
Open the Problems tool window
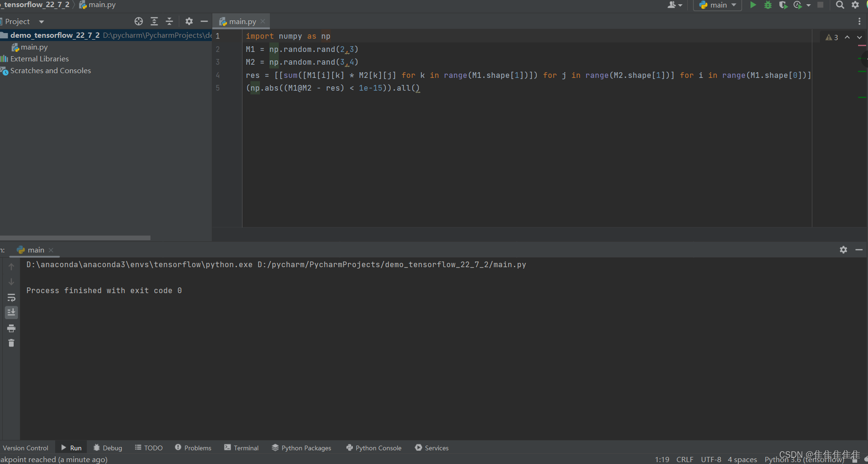[x=193, y=448]
